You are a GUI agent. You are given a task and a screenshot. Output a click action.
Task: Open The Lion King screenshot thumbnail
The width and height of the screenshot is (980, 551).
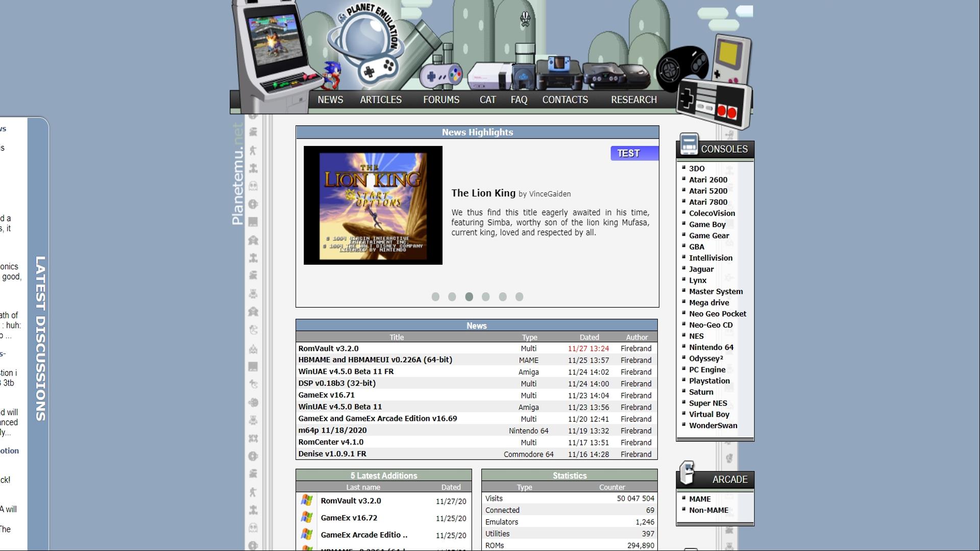(373, 205)
